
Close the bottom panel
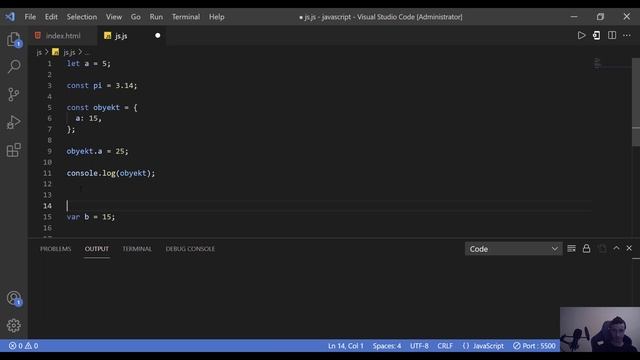point(629,248)
